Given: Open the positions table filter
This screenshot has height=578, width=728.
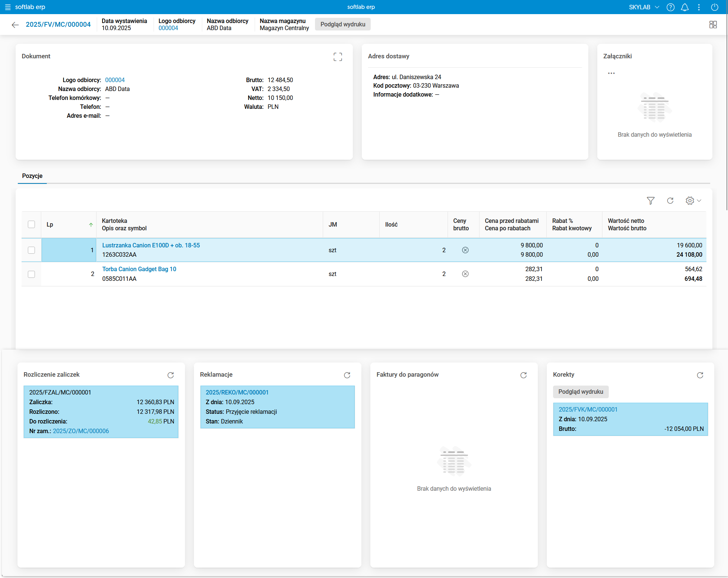Looking at the screenshot, I should [x=650, y=201].
